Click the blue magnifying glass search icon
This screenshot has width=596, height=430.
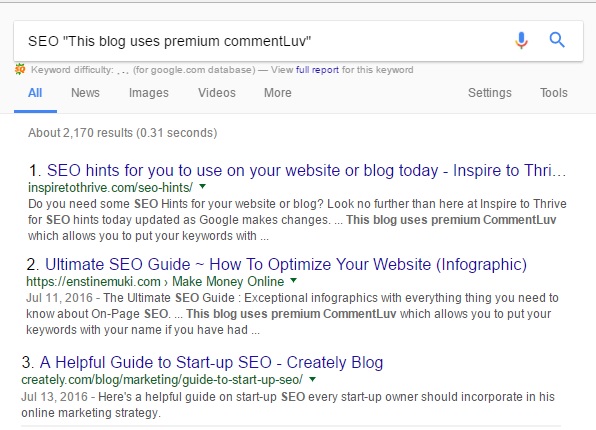[557, 40]
